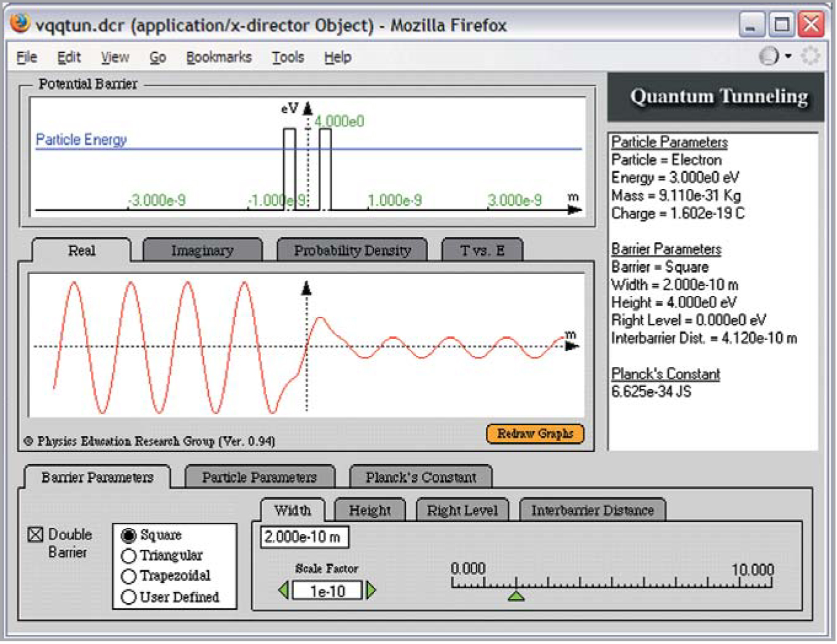Viewport: 837px width, 644px height.
Task: Show the Imaginary wavefunction tab
Action: pyautogui.click(x=202, y=250)
